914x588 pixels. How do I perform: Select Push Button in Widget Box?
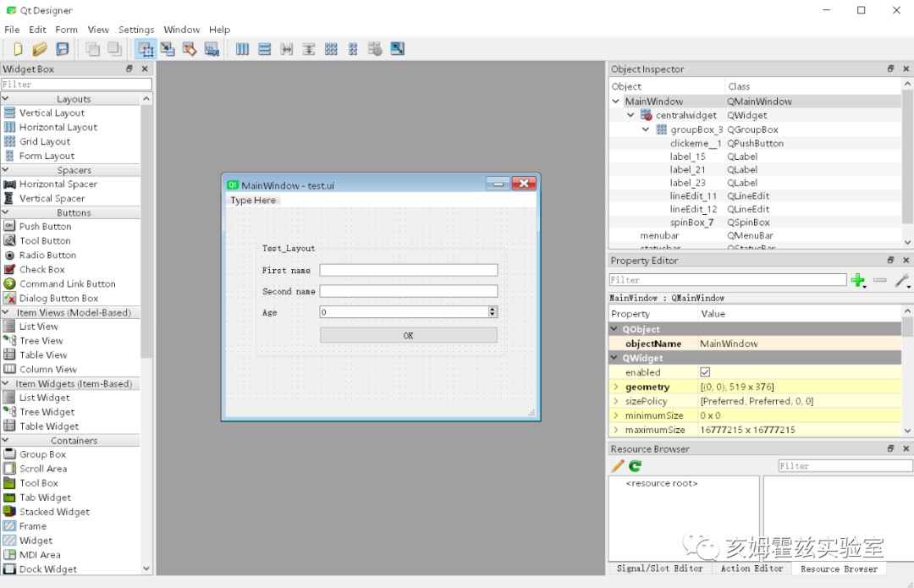point(45,226)
